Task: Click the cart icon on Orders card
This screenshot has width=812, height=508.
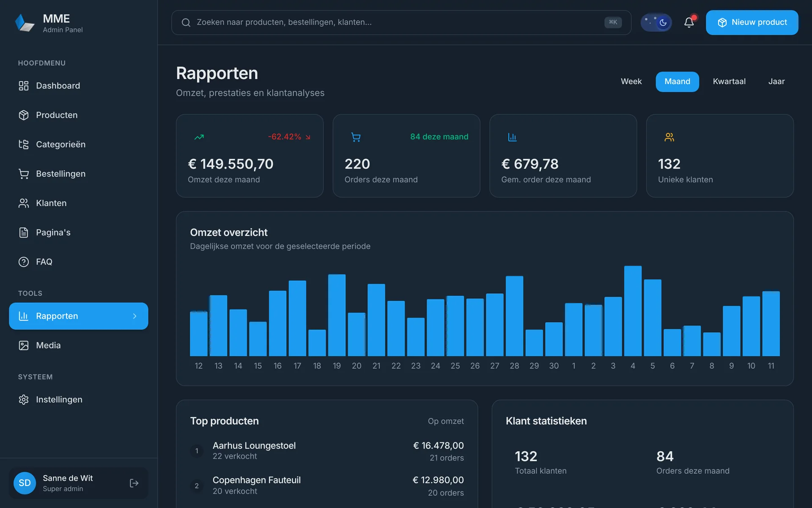Action: (356, 137)
